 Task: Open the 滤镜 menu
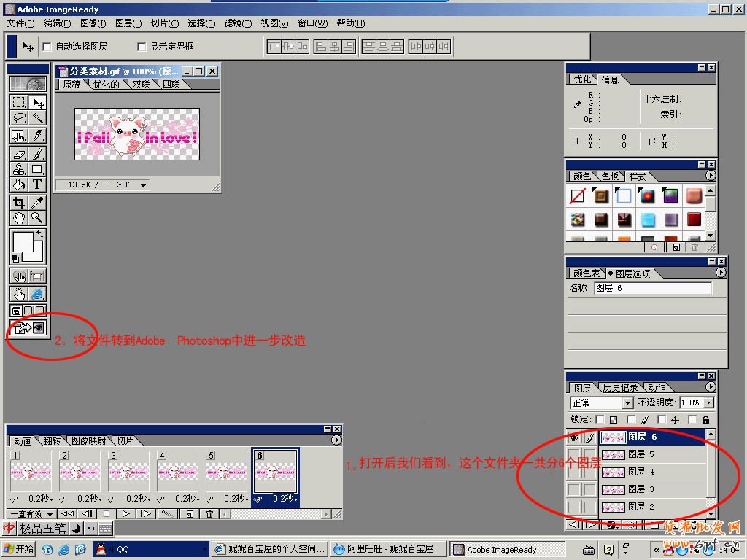236,23
